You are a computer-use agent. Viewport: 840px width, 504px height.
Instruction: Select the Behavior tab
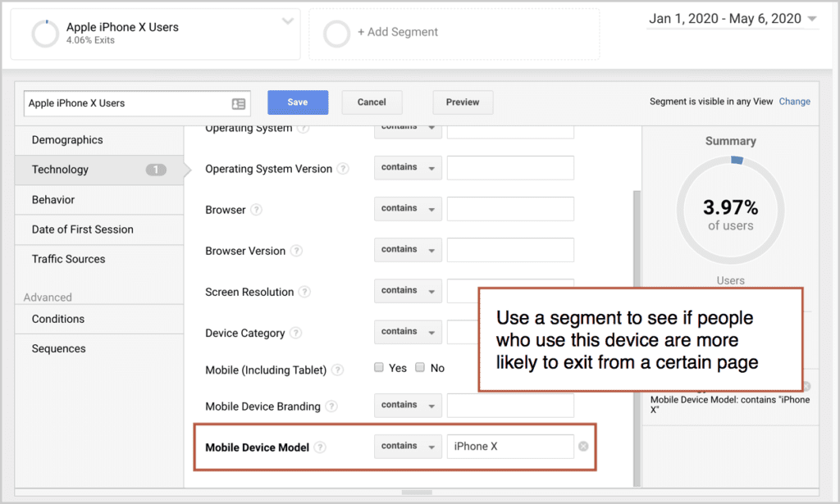tap(99, 200)
